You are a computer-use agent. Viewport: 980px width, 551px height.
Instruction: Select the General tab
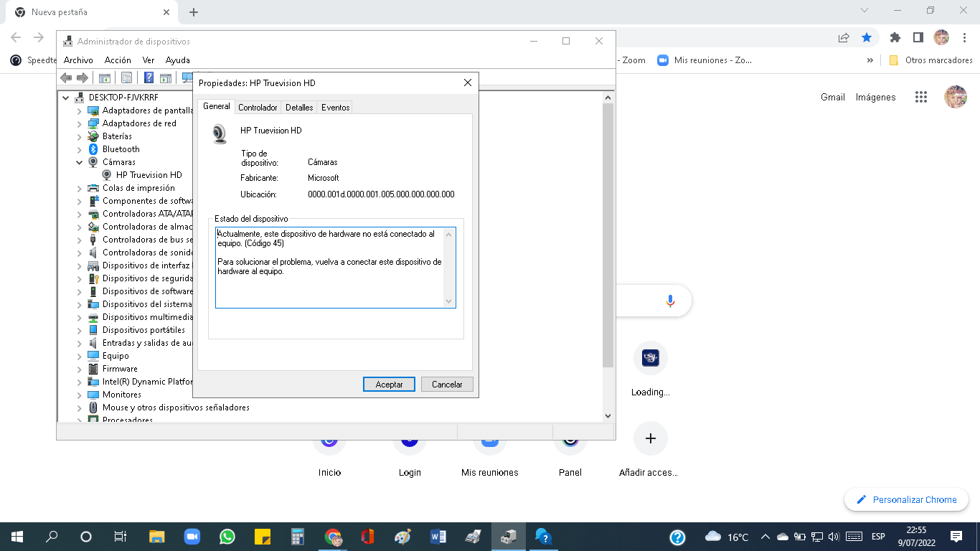(x=216, y=106)
